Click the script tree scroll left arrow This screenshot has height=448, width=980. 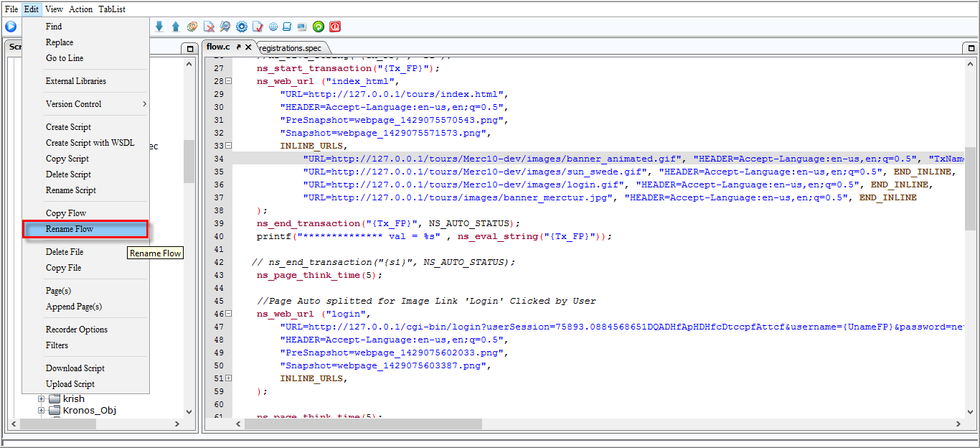[15, 424]
